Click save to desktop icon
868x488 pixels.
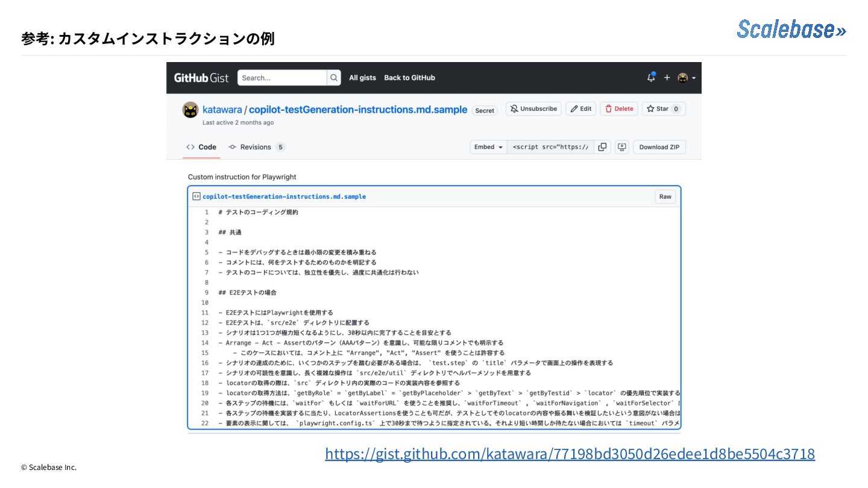point(622,147)
